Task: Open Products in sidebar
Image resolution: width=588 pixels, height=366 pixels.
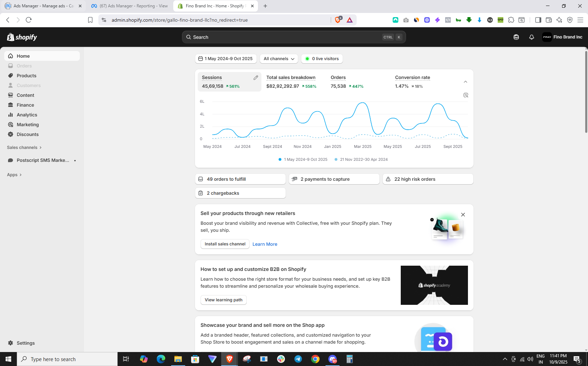Action: coord(42,76)
